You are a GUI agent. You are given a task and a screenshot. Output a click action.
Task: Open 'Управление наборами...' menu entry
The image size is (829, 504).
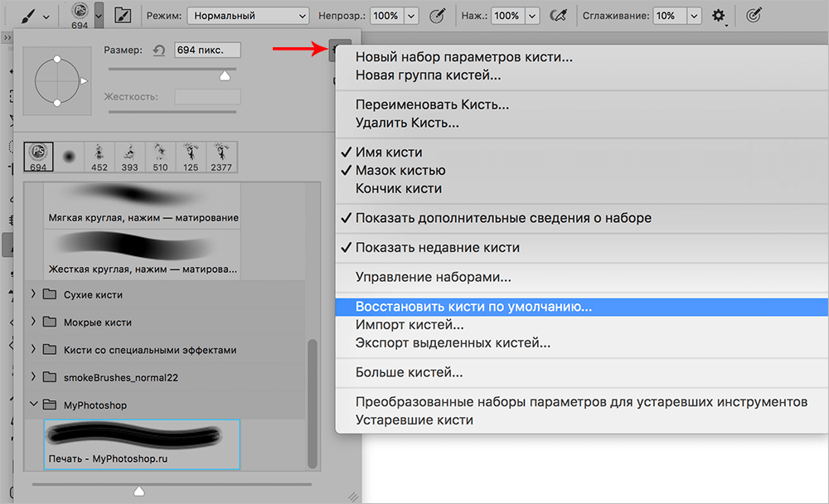click(433, 278)
